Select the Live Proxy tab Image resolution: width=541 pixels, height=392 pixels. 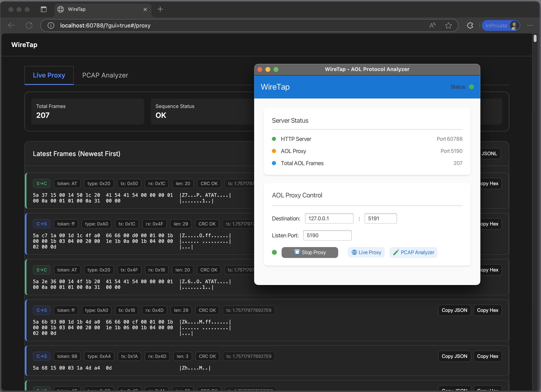coord(49,75)
